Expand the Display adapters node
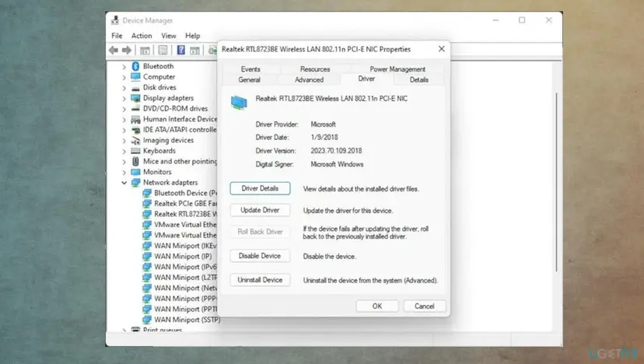This screenshot has height=364, width=644. 124,99
